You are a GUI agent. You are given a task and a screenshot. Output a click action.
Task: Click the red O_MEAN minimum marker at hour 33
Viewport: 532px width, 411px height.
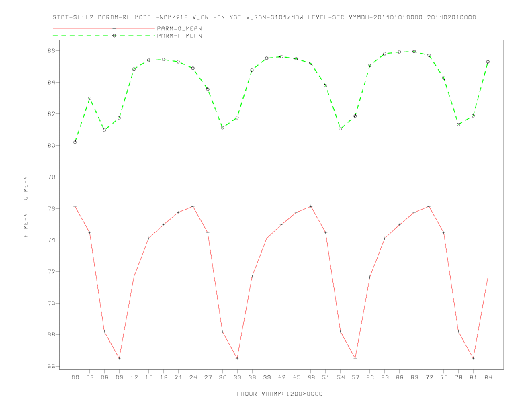(x=237, y=358)
